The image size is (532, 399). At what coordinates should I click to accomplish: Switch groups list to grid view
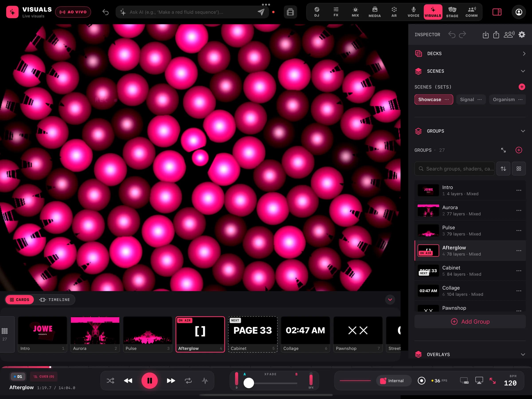518,169
